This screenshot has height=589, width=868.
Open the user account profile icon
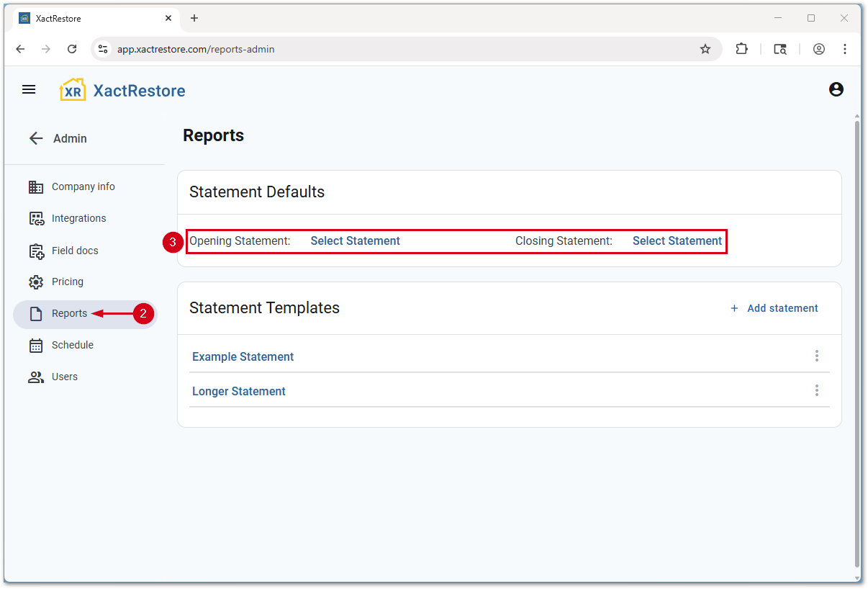[x=836, y=89]
